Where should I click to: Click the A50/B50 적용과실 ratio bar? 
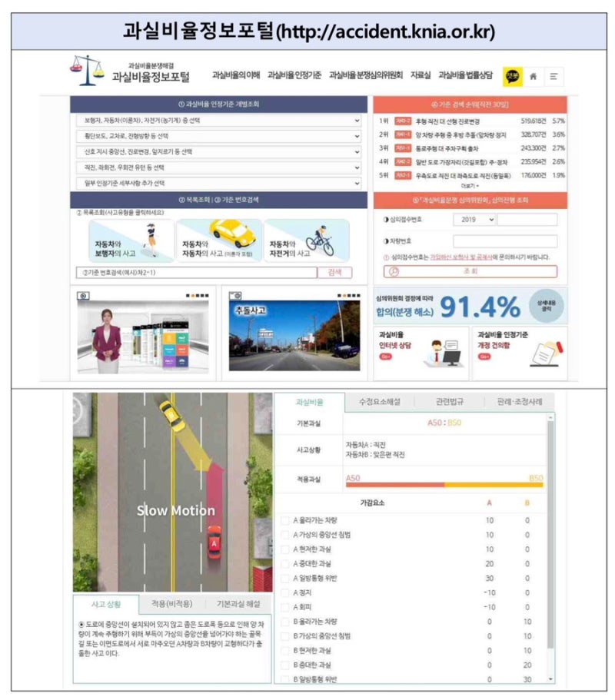[444, 484]
